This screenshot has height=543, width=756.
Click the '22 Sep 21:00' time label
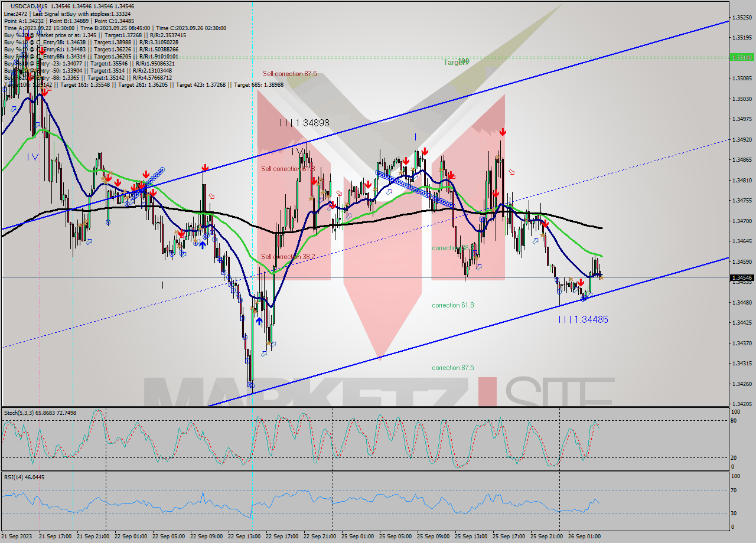point(320,537)
